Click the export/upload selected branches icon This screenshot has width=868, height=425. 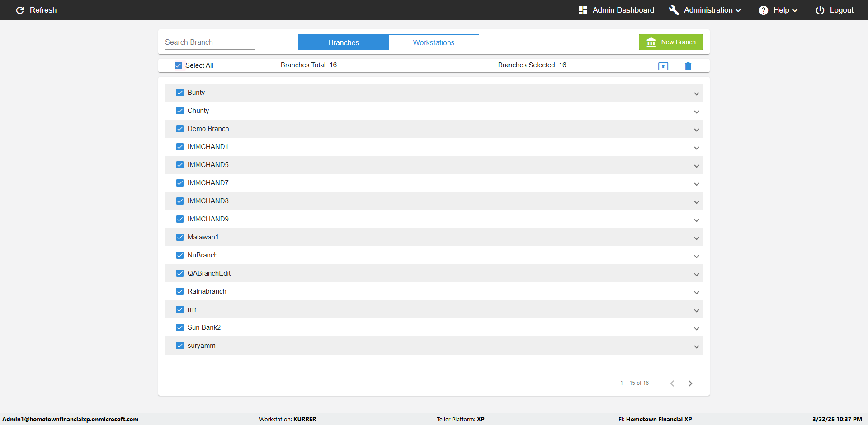[x=663, y=66]
